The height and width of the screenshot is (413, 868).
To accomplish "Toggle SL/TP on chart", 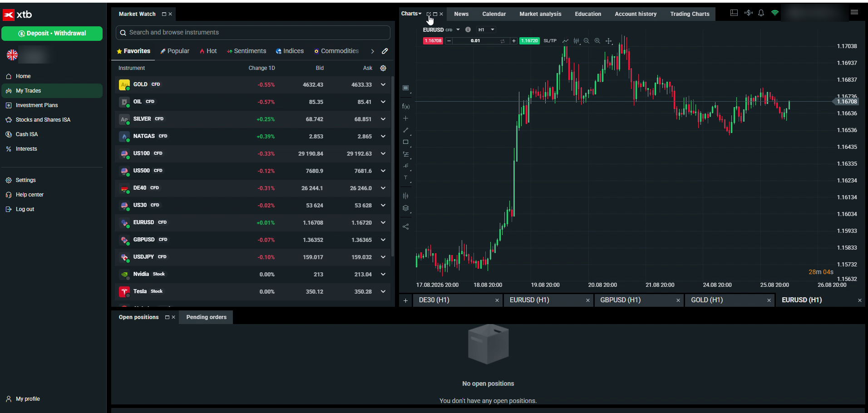I will pyautogui.click(x=550, y=41).
